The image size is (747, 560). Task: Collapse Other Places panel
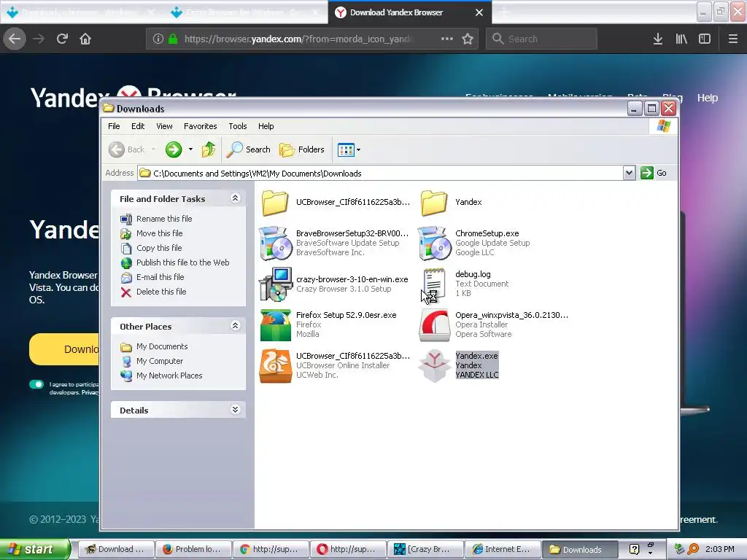pos(235,326)
